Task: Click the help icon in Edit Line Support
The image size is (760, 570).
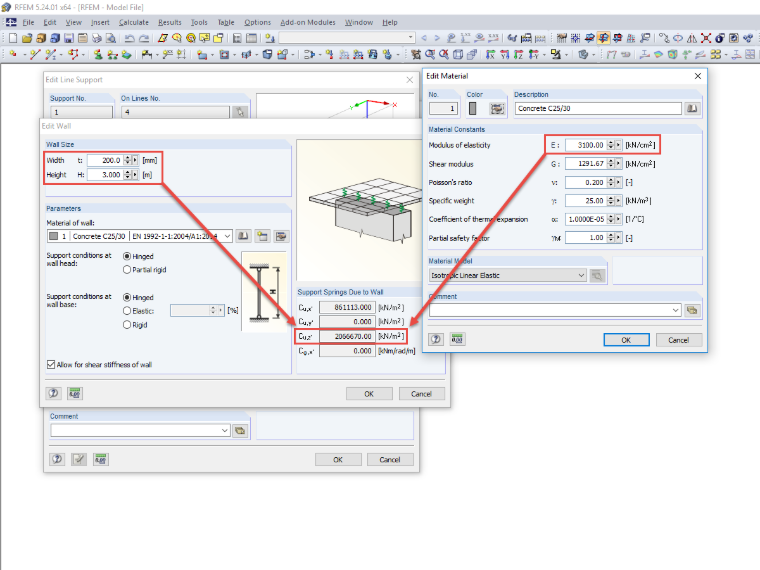Action: click(57, 459)
